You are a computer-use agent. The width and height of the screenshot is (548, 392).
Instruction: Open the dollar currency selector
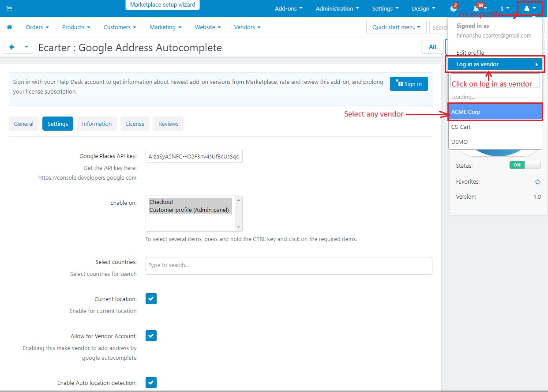505,8
